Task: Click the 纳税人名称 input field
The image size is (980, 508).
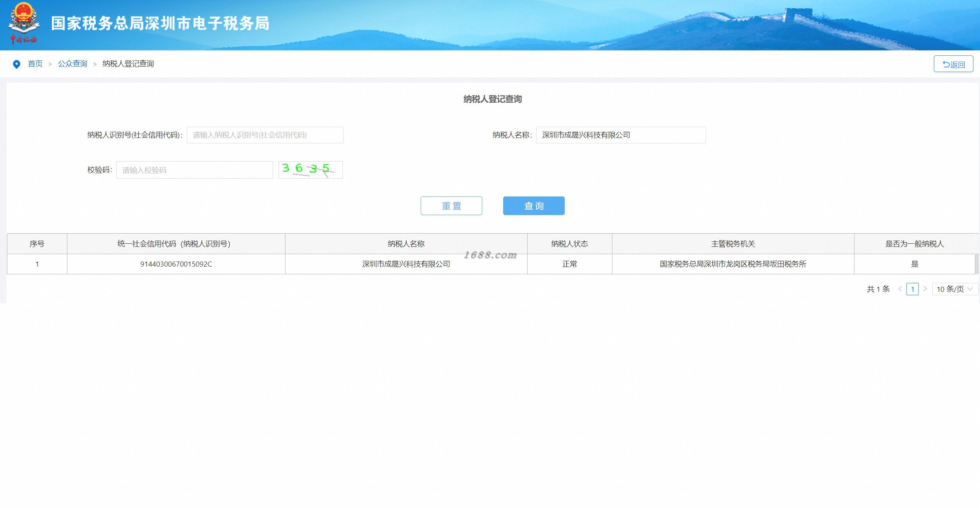Action: coord(621,135)
